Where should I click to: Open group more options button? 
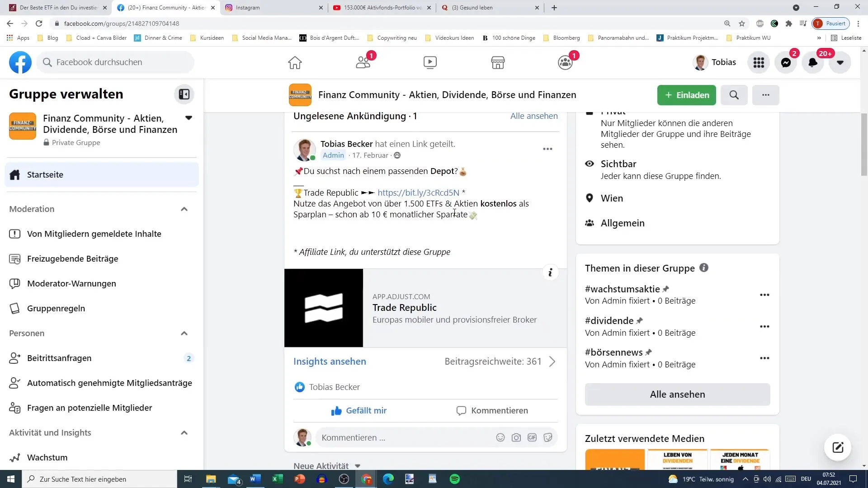(x=765, y=95)
